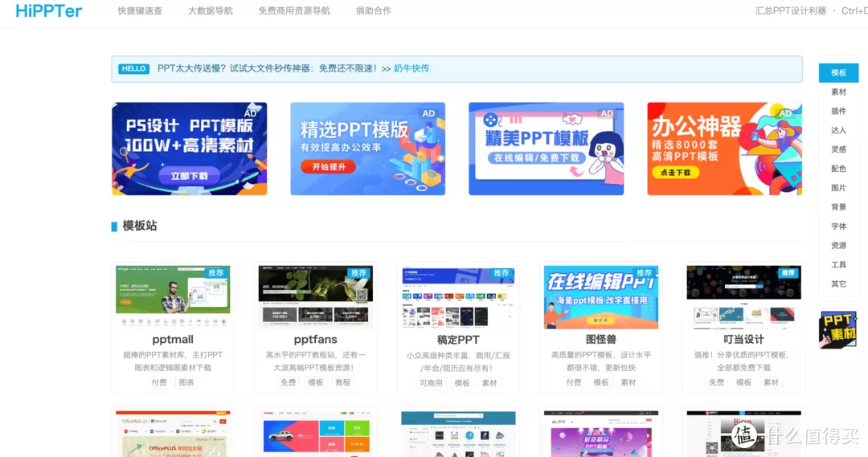Click 素材 tag under 叮当设计
Image resolution: width=868 pixels, height=457 pixels.
click(x=771, y=382)
